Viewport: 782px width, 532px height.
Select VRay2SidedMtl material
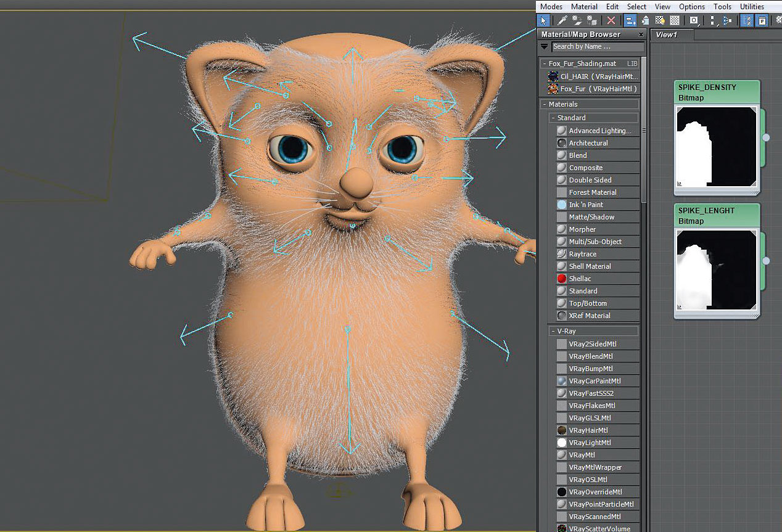tap(597, 344)
